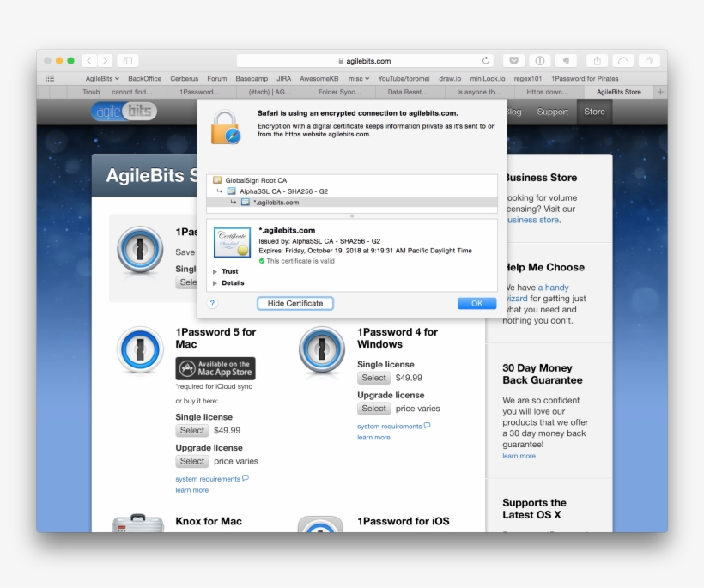Open the misc bookmarks folder dropdown
Image resolution: width=704 pixels, height=588 pixels.
(x=358, y=78)
